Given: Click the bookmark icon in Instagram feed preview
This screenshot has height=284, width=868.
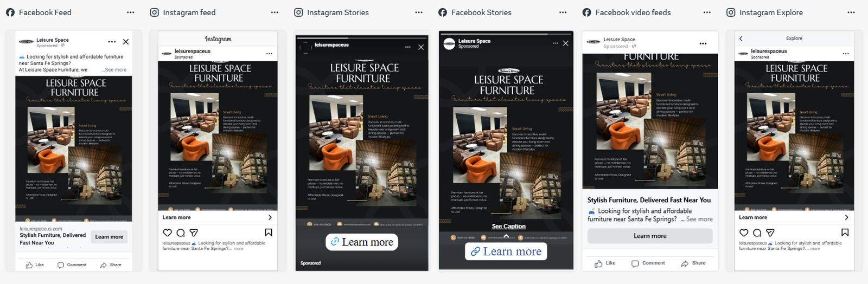Looking at the screenshot, I should pos(269,233).
